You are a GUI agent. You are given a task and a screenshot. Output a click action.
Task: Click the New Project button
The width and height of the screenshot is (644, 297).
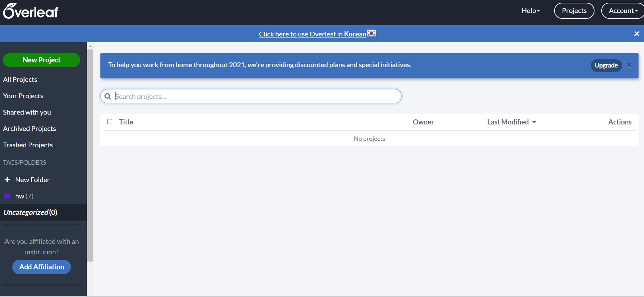pyautogui.click(x=42, y=60)
